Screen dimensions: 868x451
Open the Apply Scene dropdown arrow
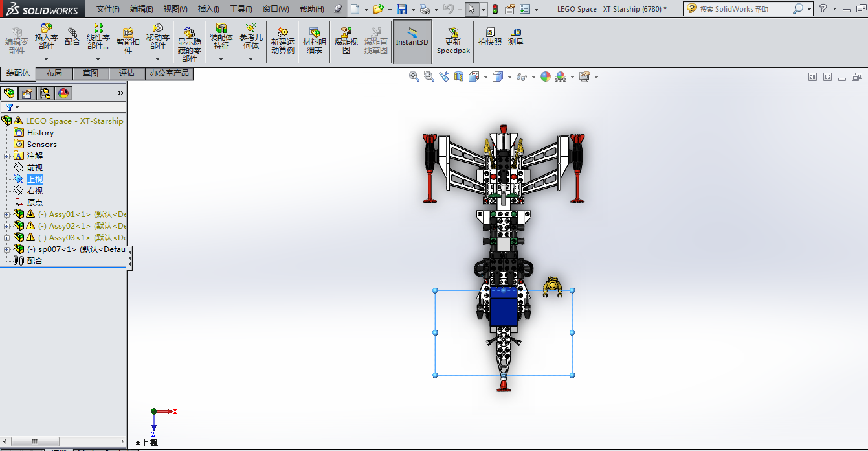pyautogui.click(x=572, y=77)
